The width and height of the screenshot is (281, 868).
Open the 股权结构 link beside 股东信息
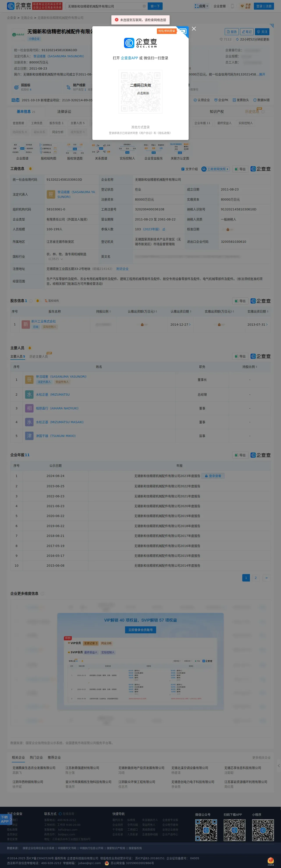52,301
